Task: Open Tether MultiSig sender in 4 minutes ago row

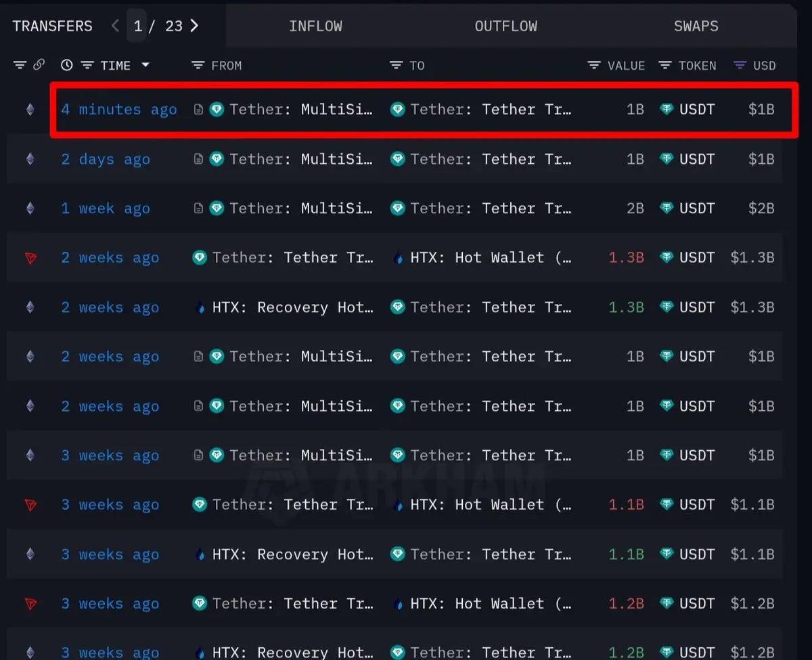Action: coord(301,109)
